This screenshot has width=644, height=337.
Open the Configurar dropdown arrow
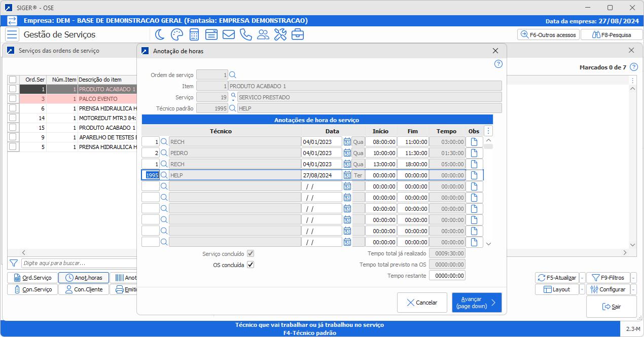pos(634,289)
